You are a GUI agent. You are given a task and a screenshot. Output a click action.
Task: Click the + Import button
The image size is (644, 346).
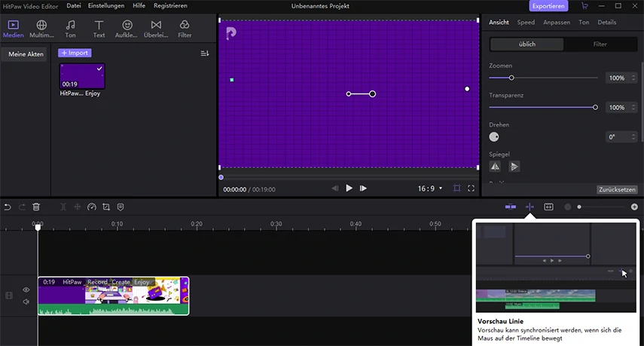point(75,53)
